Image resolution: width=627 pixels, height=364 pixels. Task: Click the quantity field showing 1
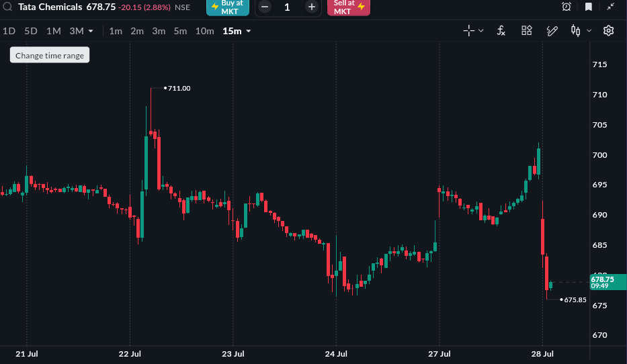(x=287, y=7)
